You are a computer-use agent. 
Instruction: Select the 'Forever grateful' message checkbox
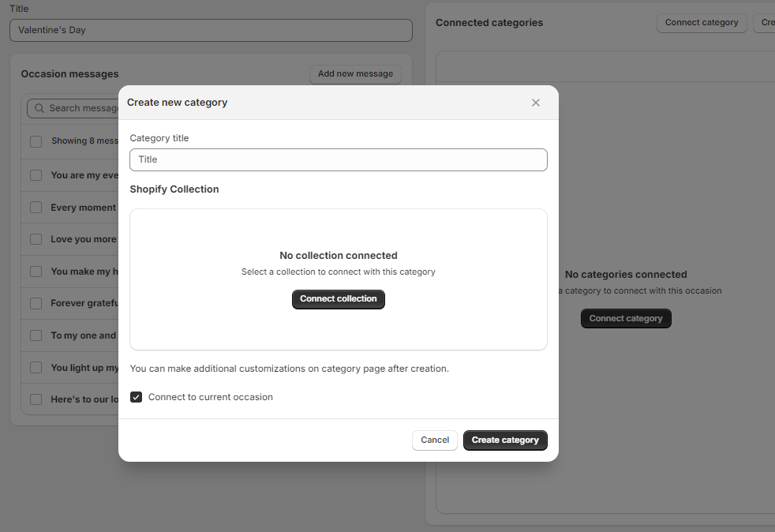(36, 303)
